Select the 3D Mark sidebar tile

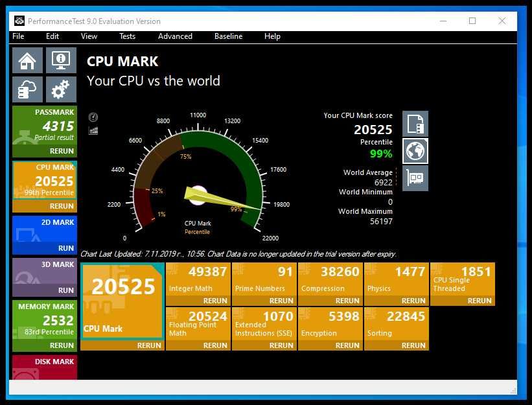tap(45, 271)
